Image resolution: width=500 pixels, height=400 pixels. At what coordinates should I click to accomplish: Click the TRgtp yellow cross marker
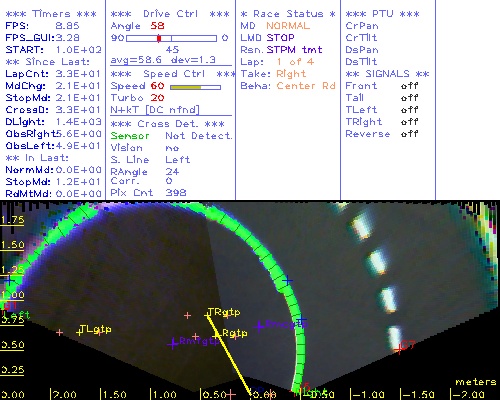(207, 315)
